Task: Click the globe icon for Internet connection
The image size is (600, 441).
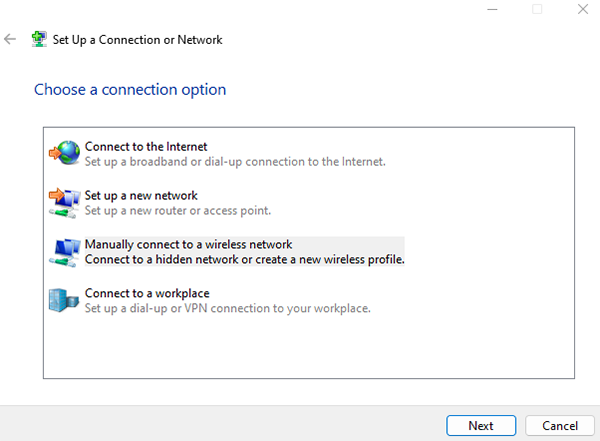Action: click(64, 153)
